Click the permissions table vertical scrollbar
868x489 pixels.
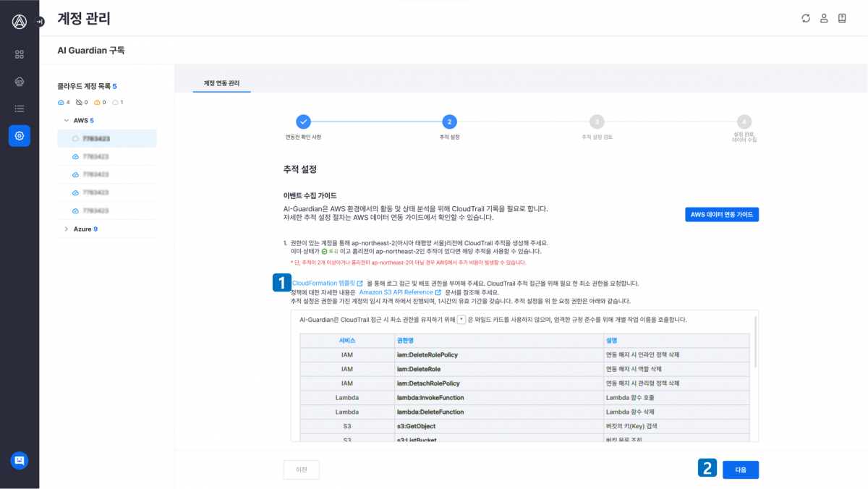click(756, 341)
